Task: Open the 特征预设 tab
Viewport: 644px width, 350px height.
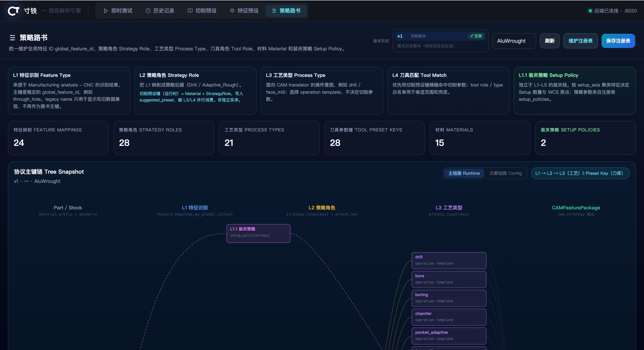Action: pyautogui.click(x=244, y=11)
